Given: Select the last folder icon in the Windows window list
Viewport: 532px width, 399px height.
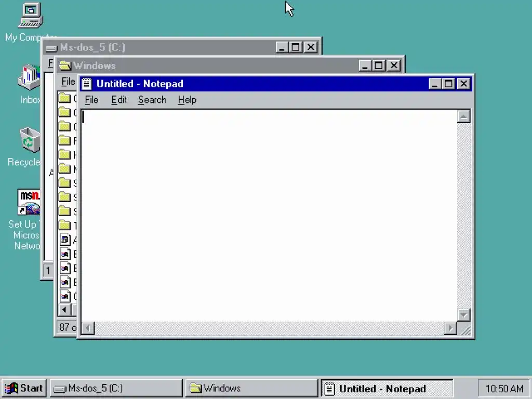Looking at the screenshot, I should coord(64,224).
